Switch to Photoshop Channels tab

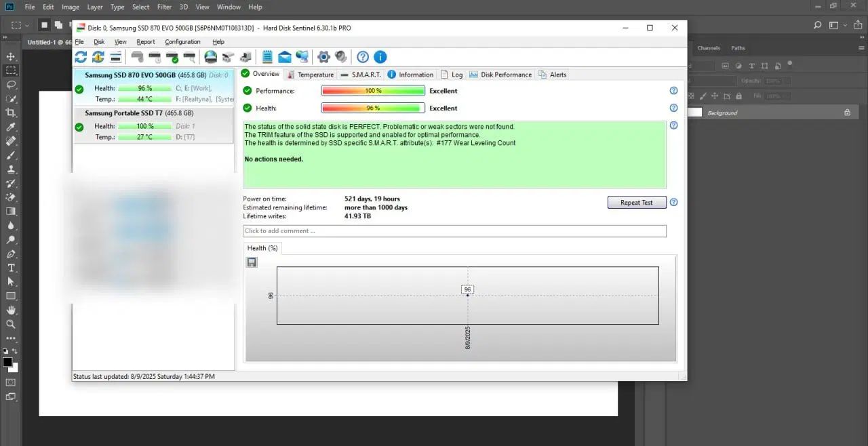(709, 48)
